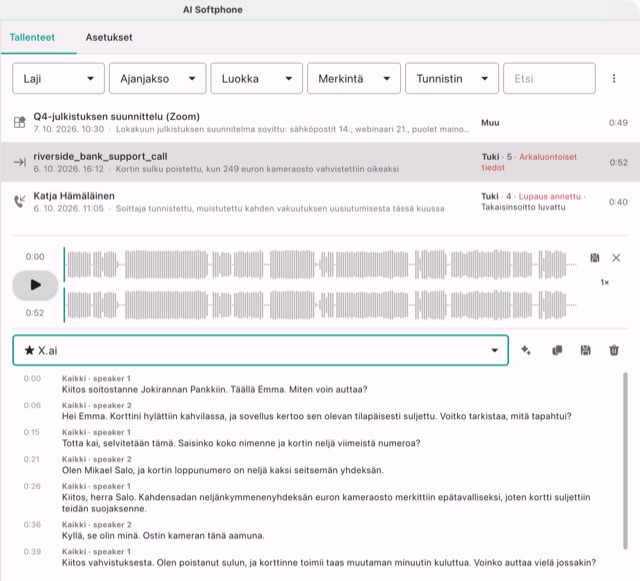Play the recording audio
640x581 pixels.
(x=36, y=285)
